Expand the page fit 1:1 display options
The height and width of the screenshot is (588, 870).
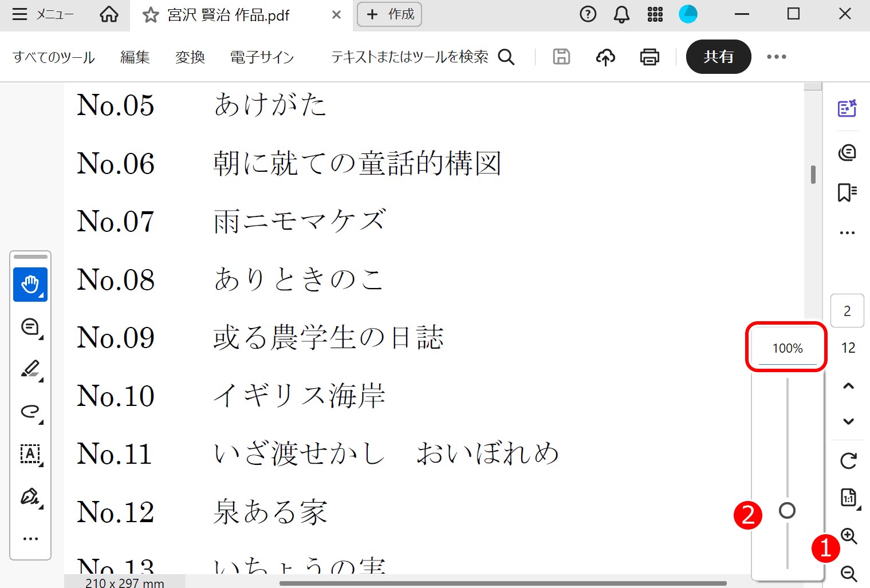tap(848, 498)
